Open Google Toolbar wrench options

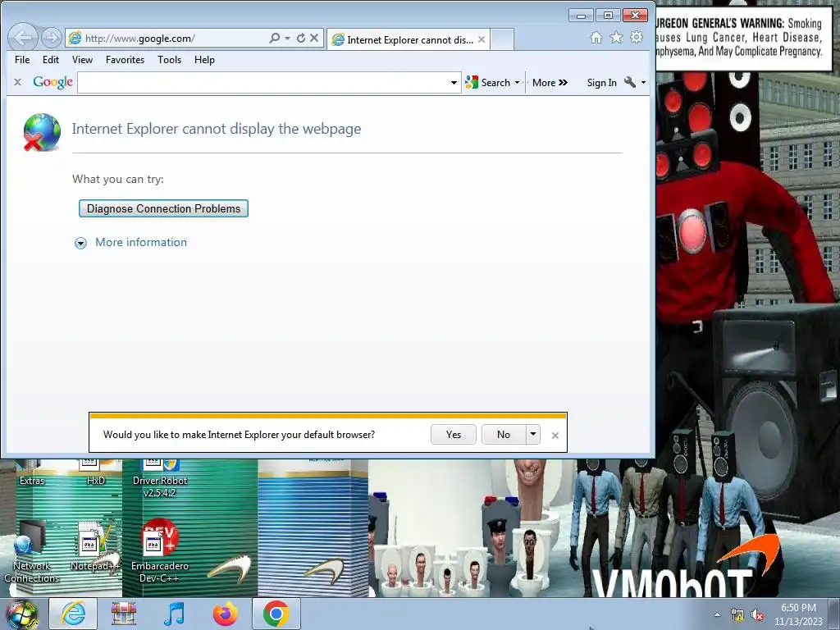(630, 82)
